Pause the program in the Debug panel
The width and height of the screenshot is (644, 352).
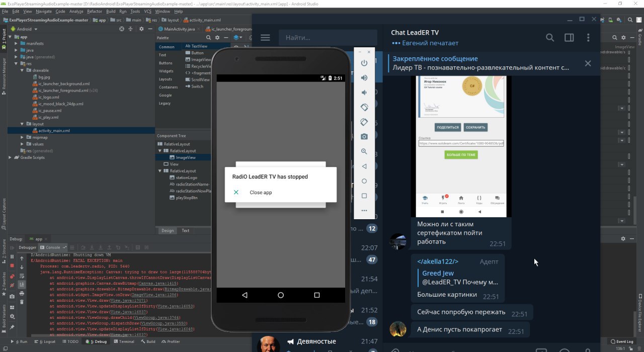click(12, 256)
